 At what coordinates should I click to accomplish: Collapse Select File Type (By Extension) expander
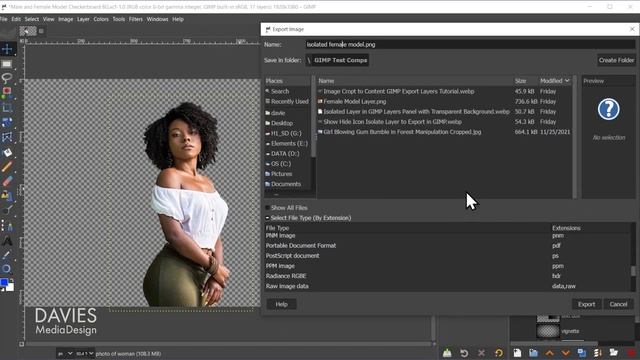tap(267, 218)
